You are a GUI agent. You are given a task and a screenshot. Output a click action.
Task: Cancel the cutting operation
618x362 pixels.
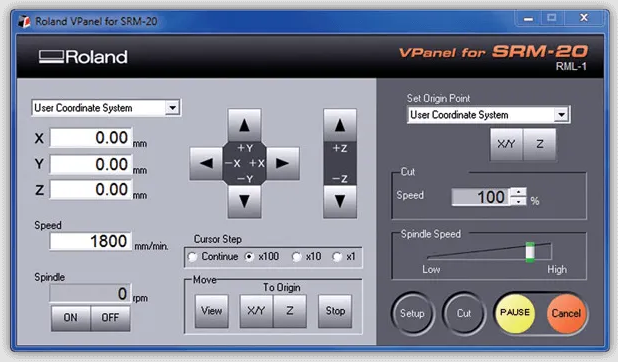[566, 313]
